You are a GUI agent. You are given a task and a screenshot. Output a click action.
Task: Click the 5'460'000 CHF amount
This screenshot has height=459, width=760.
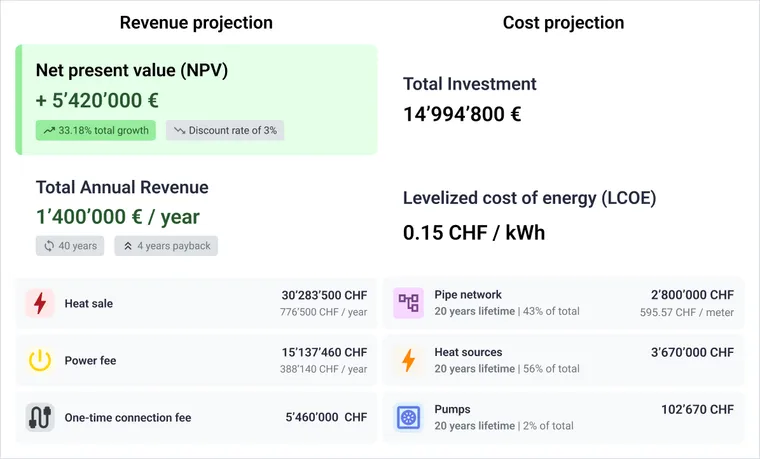326,417
